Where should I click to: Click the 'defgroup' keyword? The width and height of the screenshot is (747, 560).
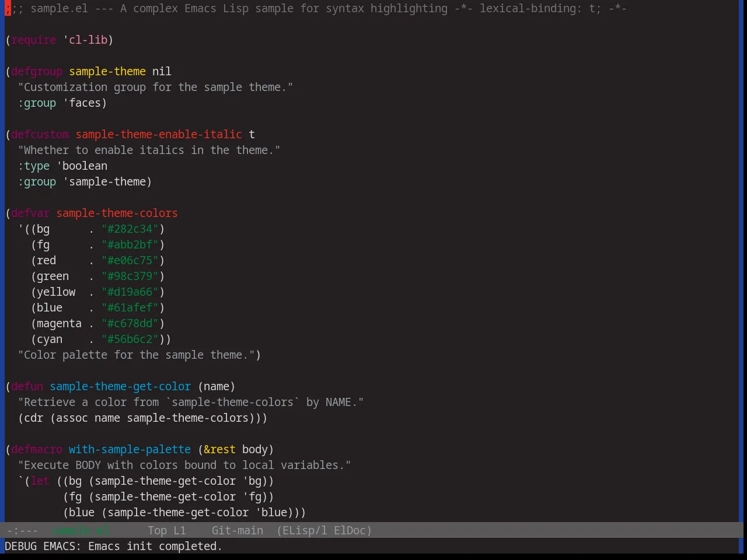tap(37, 71)
